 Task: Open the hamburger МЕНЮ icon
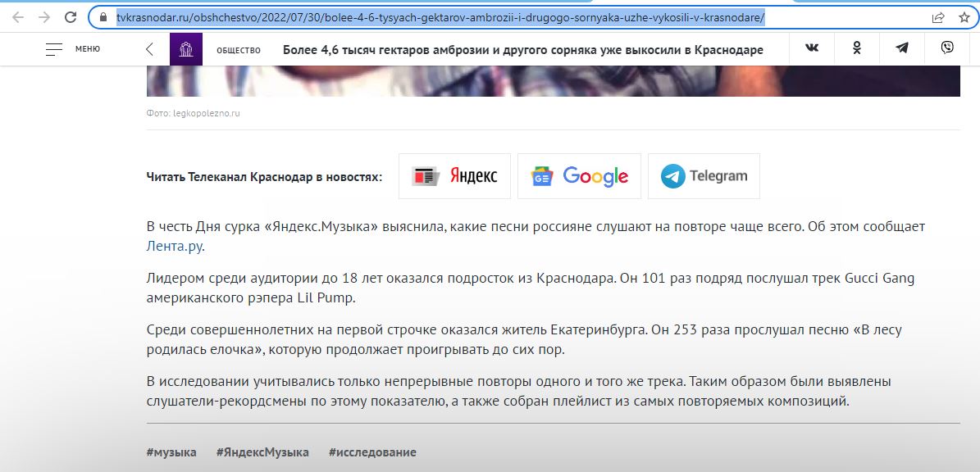click(54, 49)
